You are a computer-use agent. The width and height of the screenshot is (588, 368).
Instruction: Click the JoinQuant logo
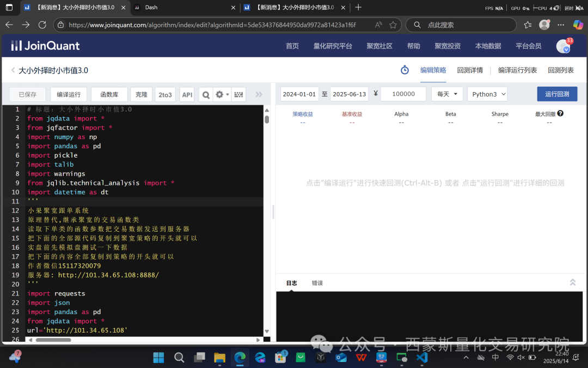click(x=45, y=46)
